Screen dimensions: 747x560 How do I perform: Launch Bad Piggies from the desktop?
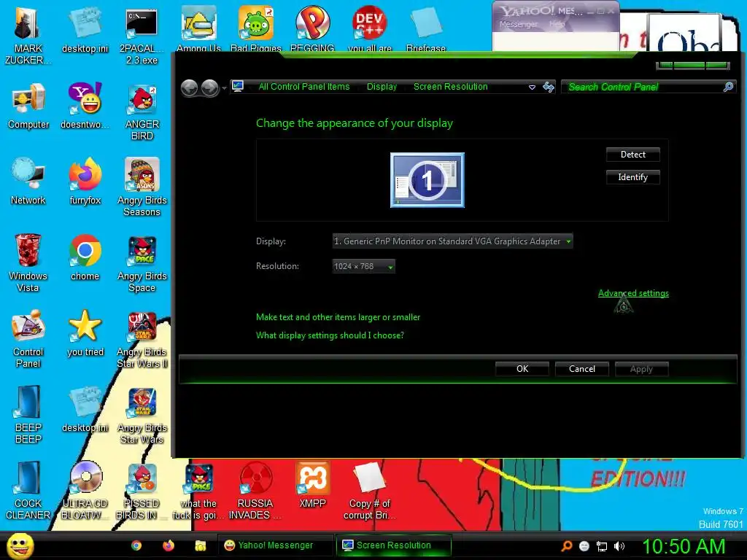coord(256,28)
